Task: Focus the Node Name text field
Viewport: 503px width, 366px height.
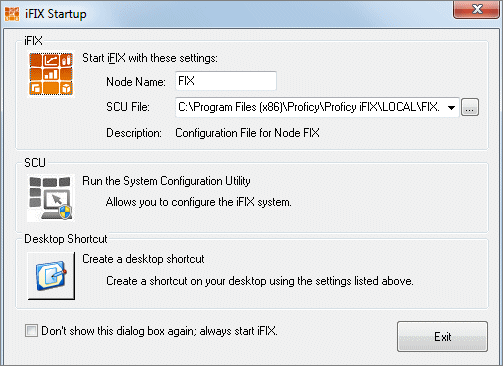Action: 226,81
